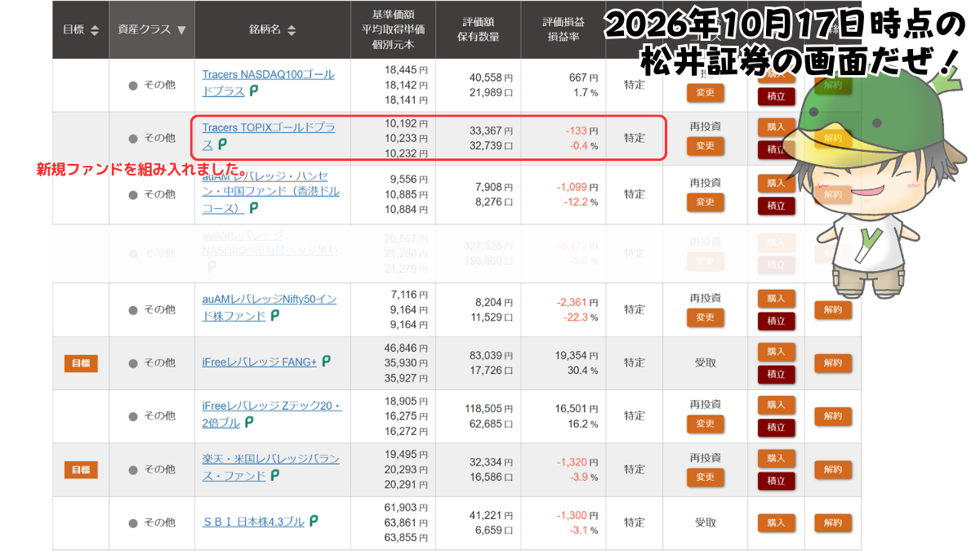Click 解約 for the Zテック20・2倍ブル fund

pyautogui.click(x=832, y=416)
